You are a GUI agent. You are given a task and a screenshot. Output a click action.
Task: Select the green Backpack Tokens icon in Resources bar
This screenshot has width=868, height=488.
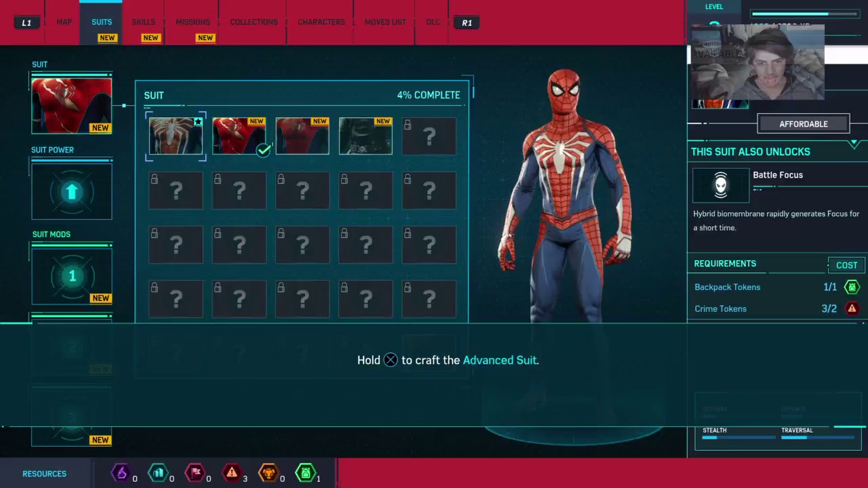pos(305,472)
